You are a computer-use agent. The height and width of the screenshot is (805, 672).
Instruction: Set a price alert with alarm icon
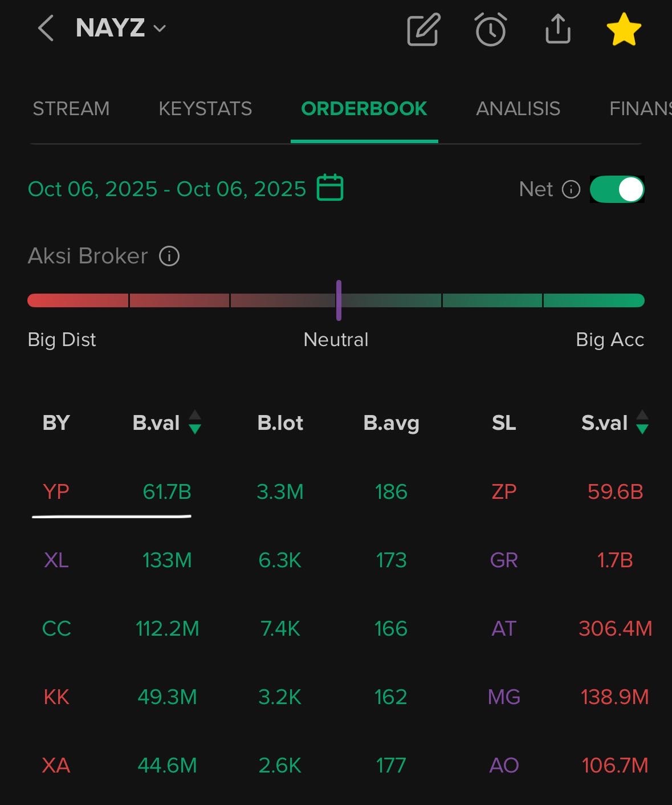(490, 29)
